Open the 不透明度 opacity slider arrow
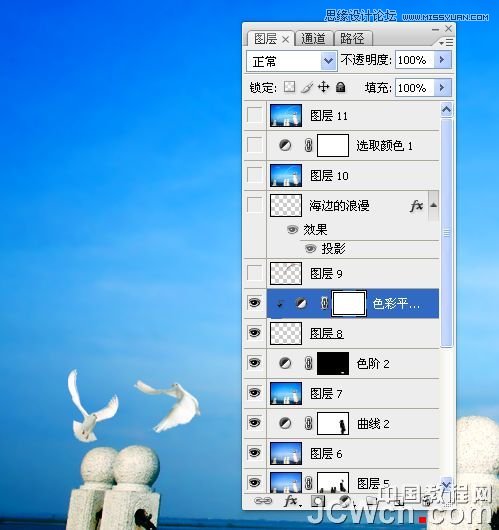This screenshot has width=499, height=530. pyautogui.click(x=442, y=60)
